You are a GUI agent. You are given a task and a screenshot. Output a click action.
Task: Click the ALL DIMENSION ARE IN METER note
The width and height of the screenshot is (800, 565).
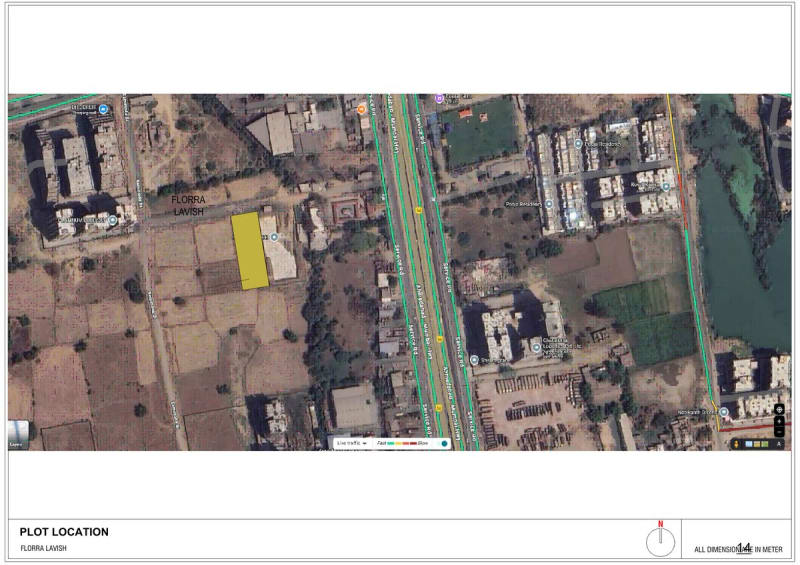point(738,549)
